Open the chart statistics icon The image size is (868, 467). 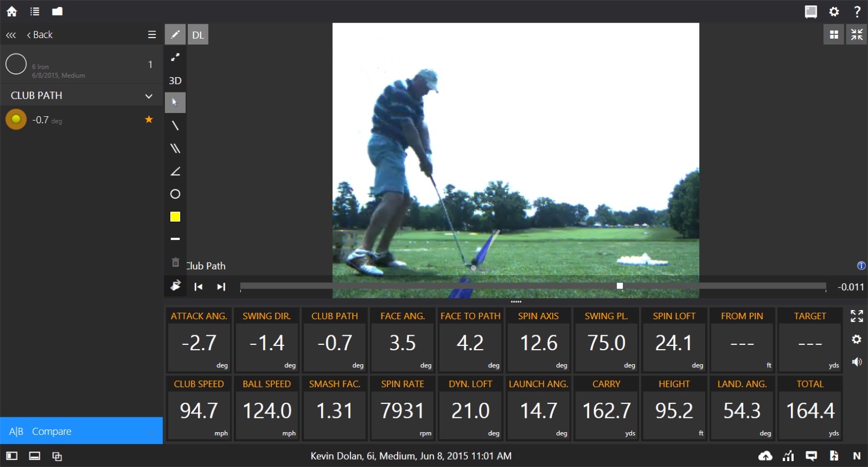(788, 456)
